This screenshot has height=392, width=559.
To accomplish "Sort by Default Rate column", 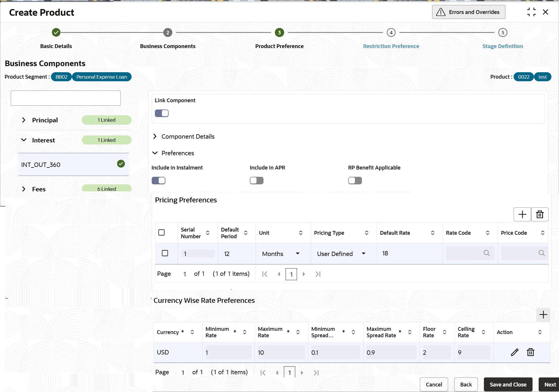I will (432, 233).
